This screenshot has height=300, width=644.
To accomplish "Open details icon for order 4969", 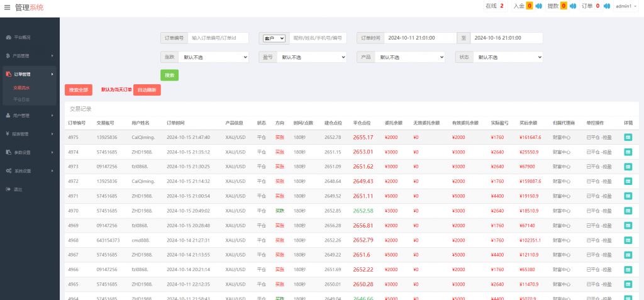I will click(628, 226).
